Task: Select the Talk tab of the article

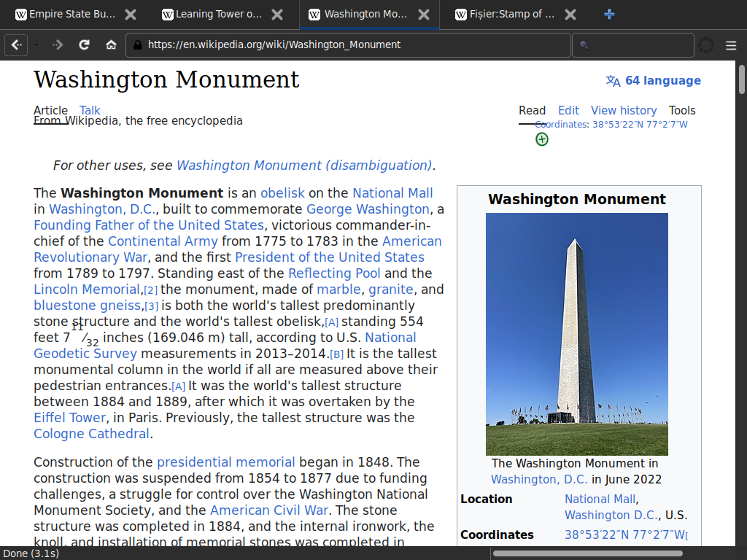Action: (90, 110)
